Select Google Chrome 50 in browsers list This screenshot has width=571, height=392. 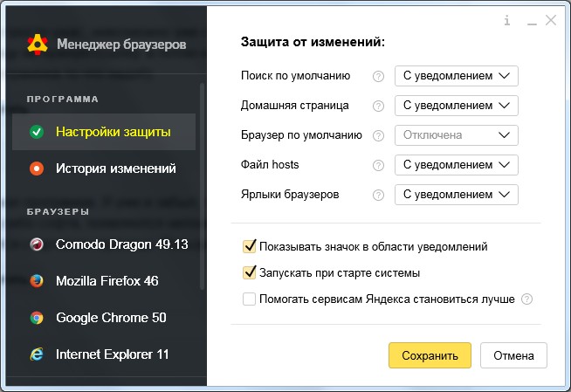pyautogui.click(x=104, y=318)
